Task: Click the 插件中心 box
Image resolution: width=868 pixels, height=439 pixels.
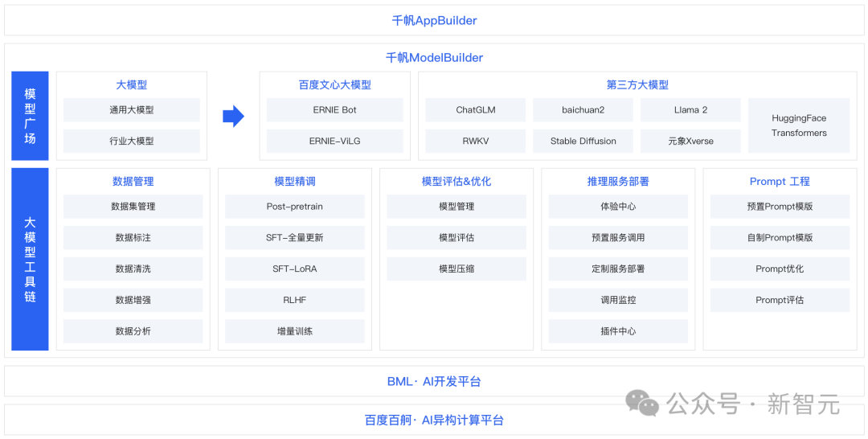Action: point(617,331)
